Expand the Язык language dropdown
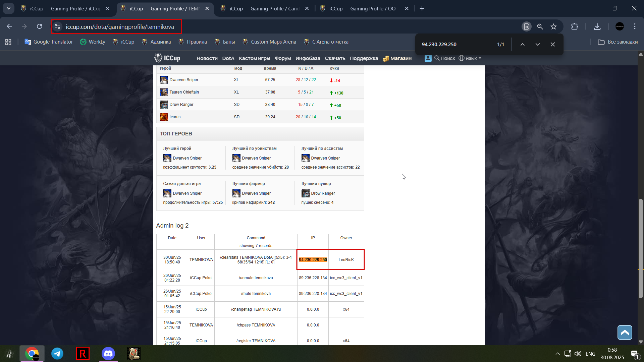The width and height of the screenshot is (644, 362). [470, 58]
